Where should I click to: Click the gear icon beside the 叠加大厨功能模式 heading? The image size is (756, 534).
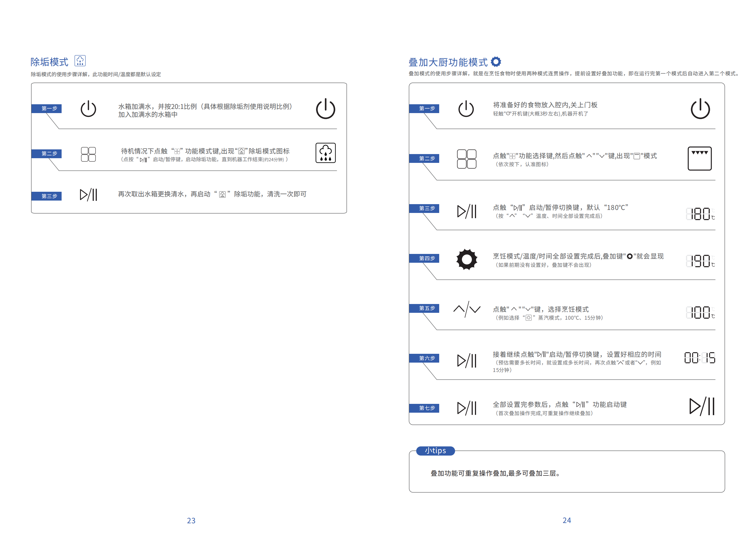[496, 62]
